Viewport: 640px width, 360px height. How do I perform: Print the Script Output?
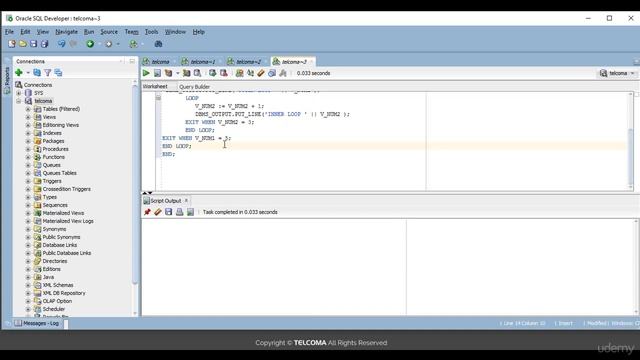point(180,212)
